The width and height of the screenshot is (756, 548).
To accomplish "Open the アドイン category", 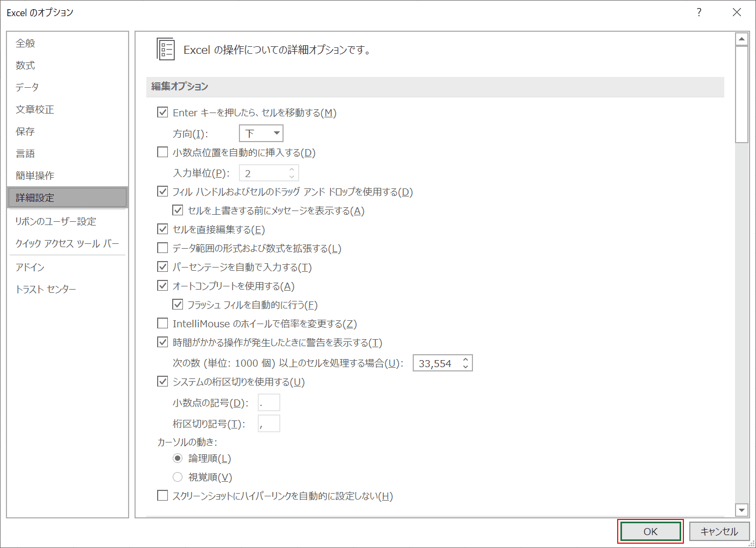I will [x=67, y=267].
